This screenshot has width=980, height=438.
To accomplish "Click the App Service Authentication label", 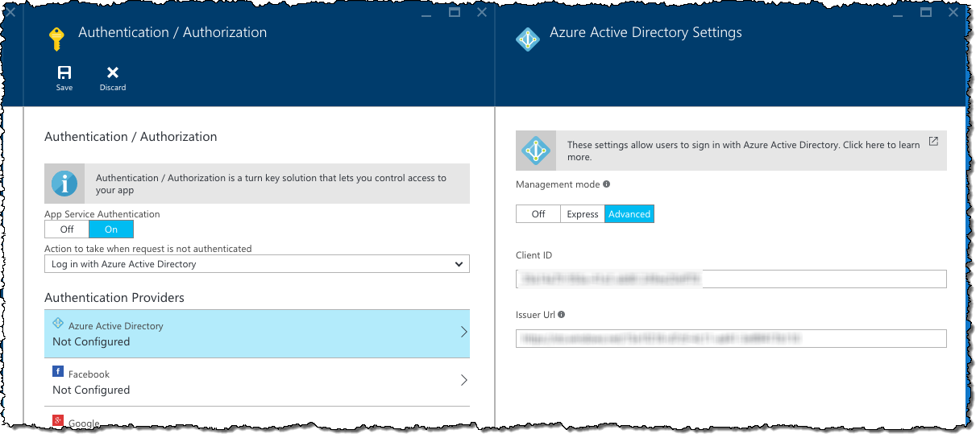I will pos(102,214).
